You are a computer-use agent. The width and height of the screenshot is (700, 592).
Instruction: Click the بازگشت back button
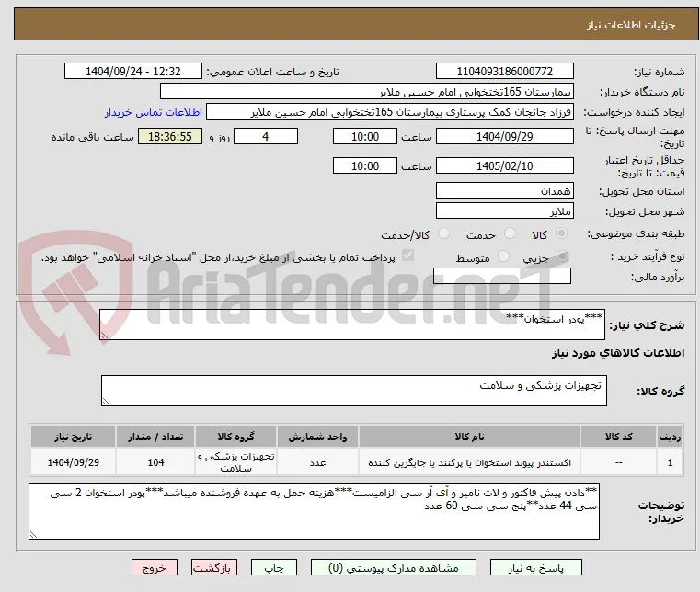[214, 567]
